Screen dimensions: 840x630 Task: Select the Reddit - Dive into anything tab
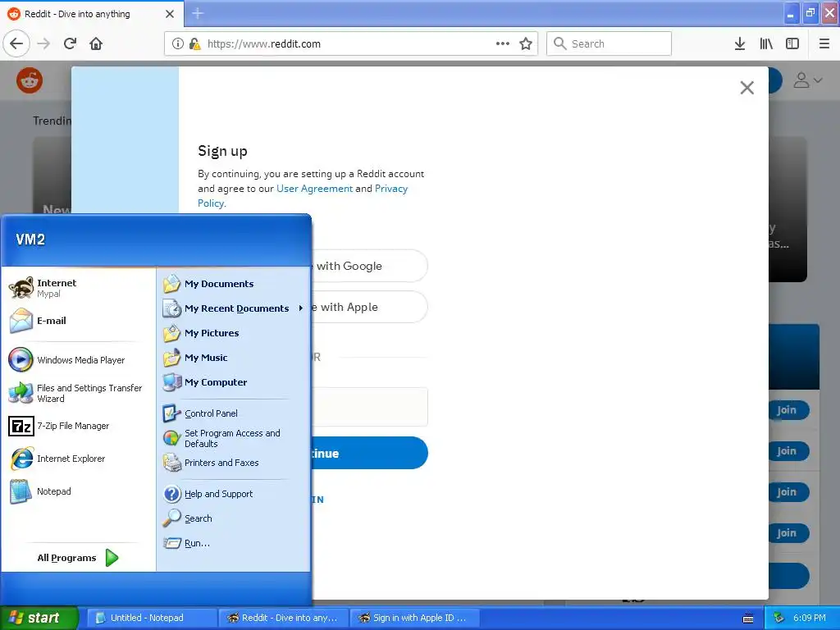pyautogui.click(x=92, y=14)
